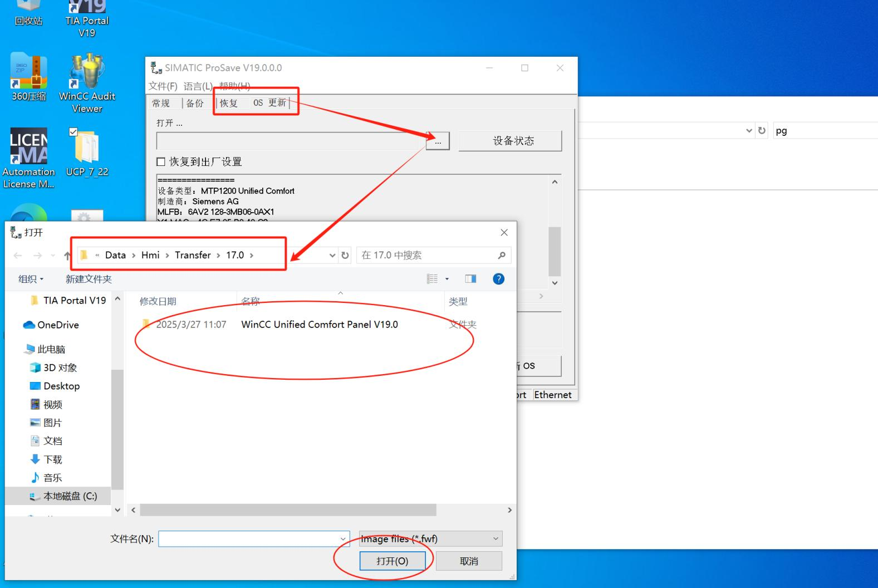Expand the chevron after Hmi in path
Viewport: 878px width, 588px height.
click(x=167, y=255)
